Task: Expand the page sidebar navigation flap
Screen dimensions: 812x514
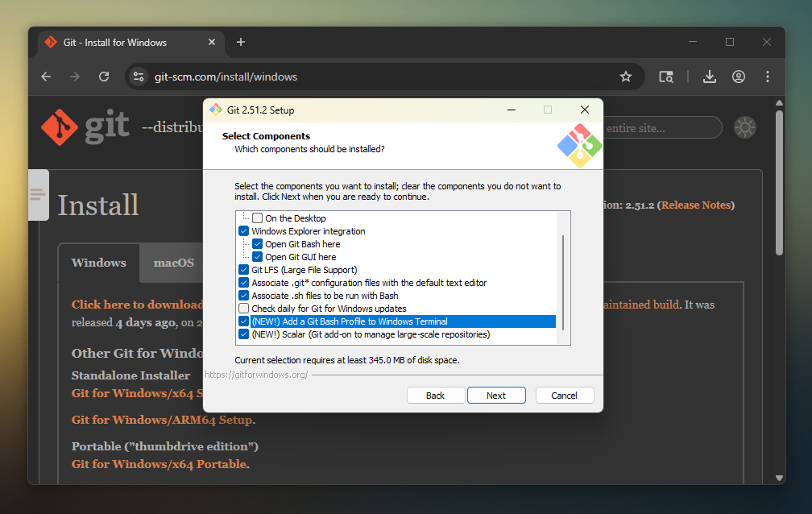Action: (38, 195)
